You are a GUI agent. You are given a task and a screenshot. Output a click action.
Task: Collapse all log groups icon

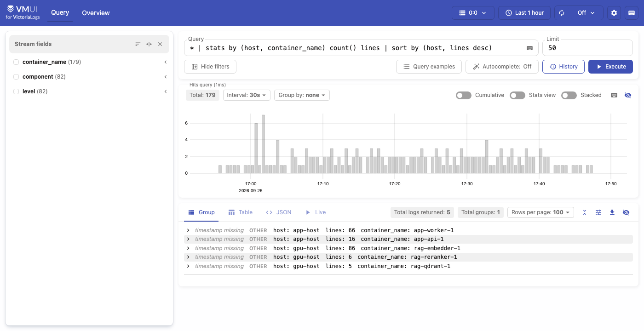[x=585, y=212]
